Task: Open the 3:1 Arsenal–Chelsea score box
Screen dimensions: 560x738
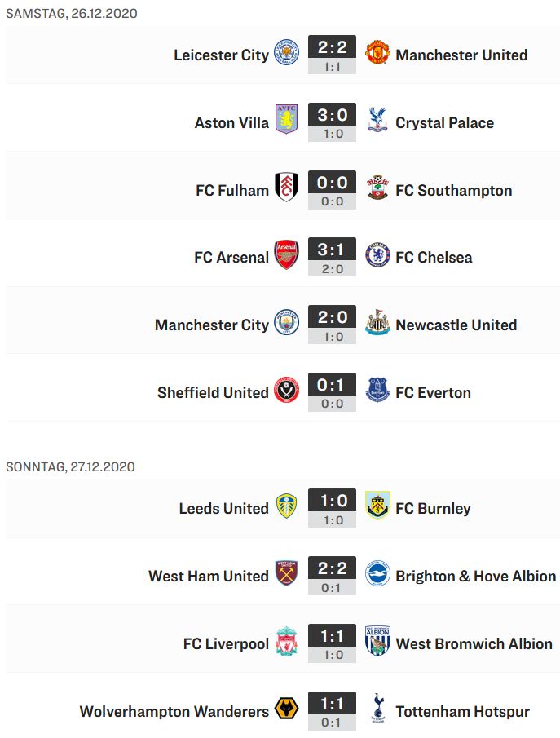Action: click(333, 257)
